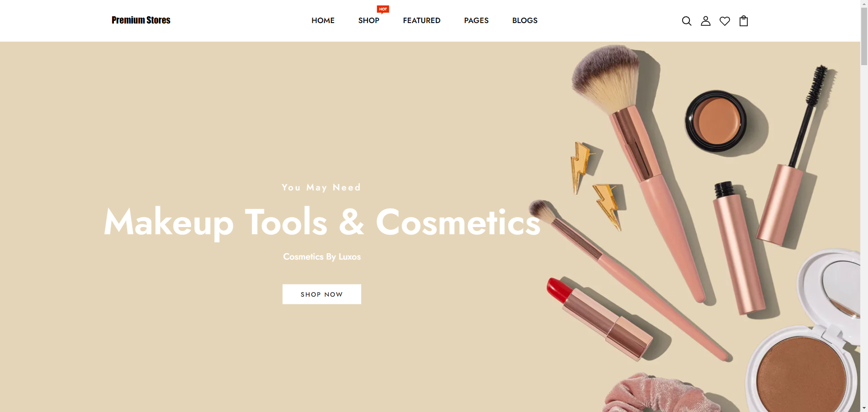Click the You May Need tagline

coord(321,188)
